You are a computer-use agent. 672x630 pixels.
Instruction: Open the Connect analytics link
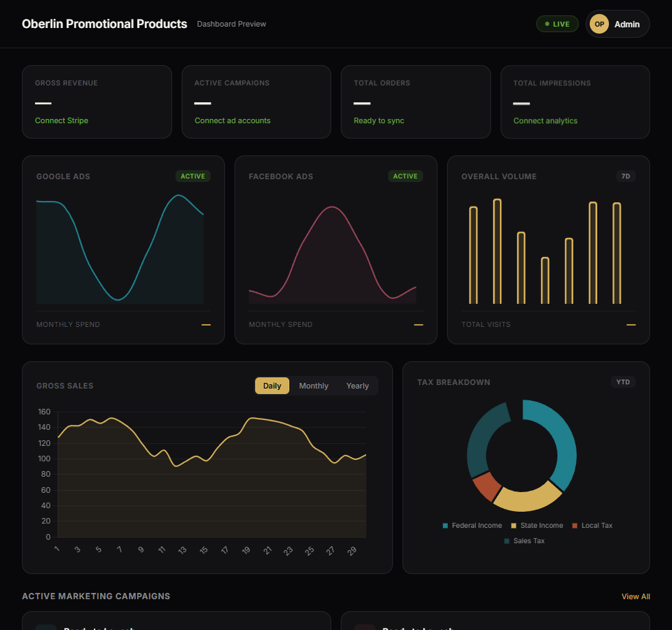(545, 121)
